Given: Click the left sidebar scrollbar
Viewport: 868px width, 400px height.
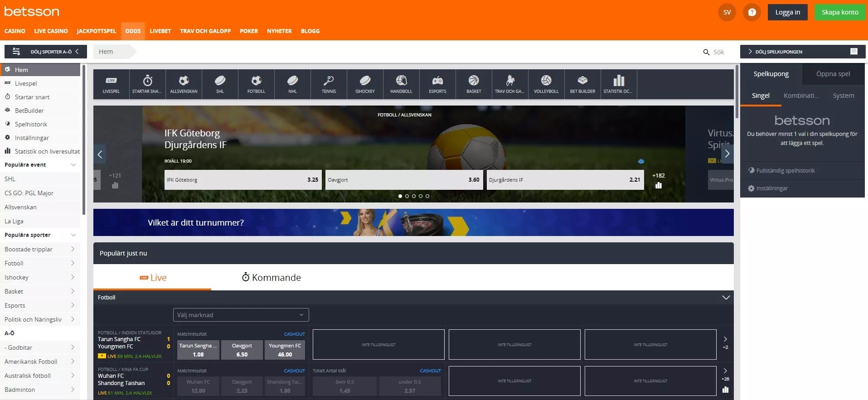Looking at the screenshot, I should (84, 139).
